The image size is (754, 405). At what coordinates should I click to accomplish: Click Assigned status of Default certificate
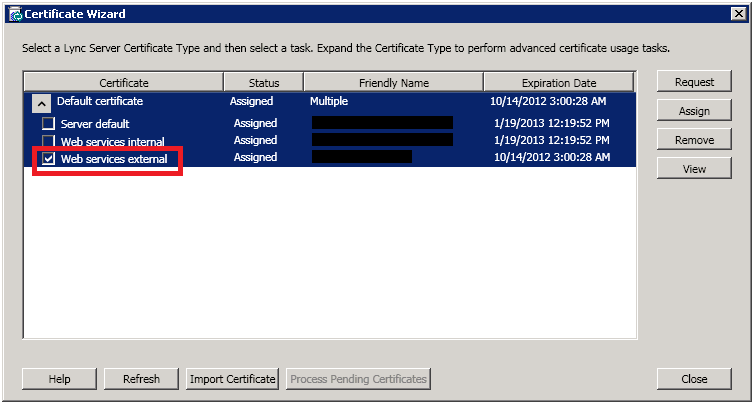[251, 101]
